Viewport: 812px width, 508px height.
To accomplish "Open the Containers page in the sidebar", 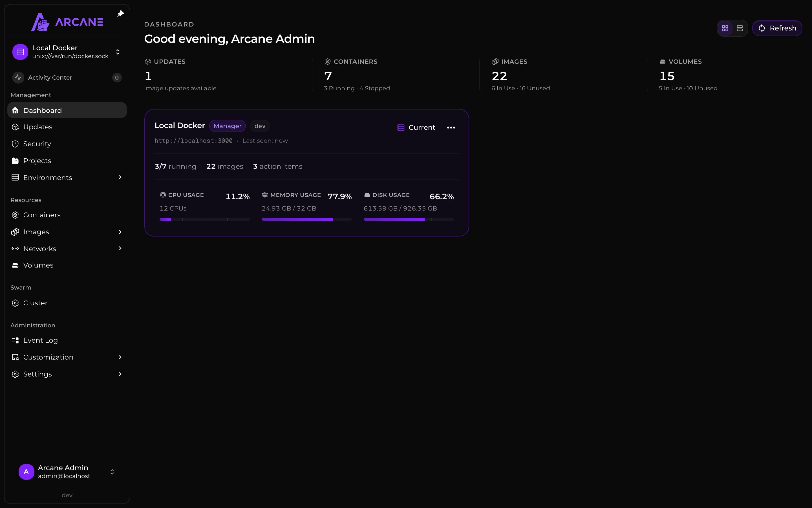I will [x=67, y=215].
